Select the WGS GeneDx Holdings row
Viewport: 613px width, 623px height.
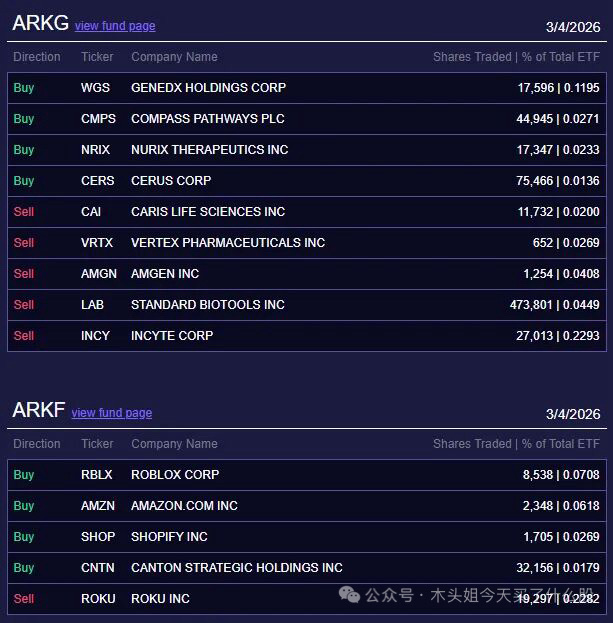click(306, 88)
